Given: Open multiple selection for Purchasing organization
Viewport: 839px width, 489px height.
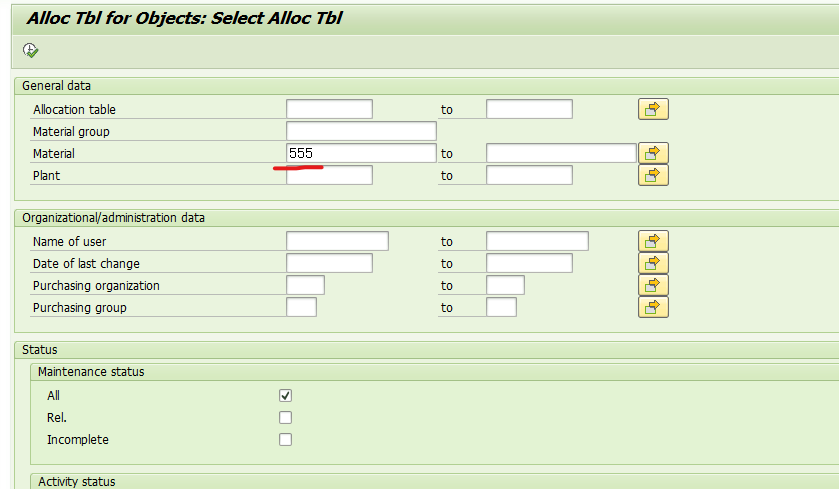Looking at the screenshot, I should click(653, 285).
